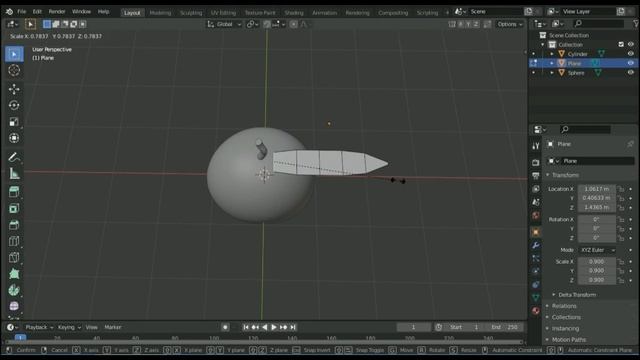Open the Render properties tab
Image resolution: width=640 pixels, height=360 pixels.
click(536, 162)
